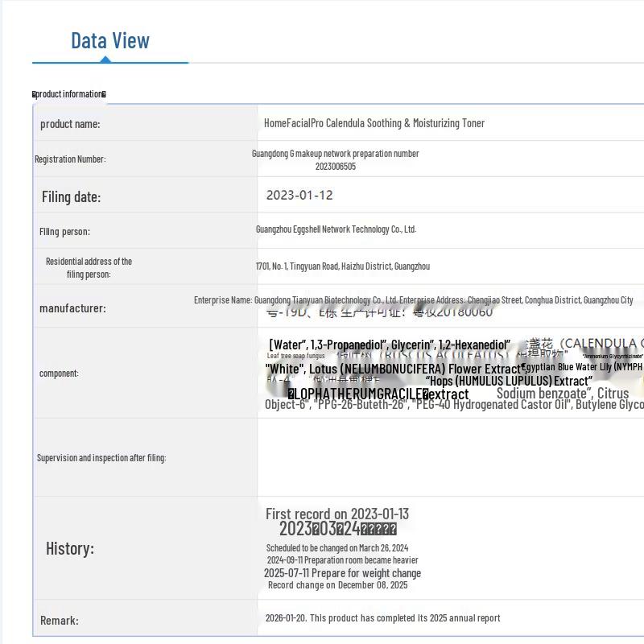Select 'Scheduled to be changed on March 26, 2024'
Screen dimensions: 644x644
337,548
